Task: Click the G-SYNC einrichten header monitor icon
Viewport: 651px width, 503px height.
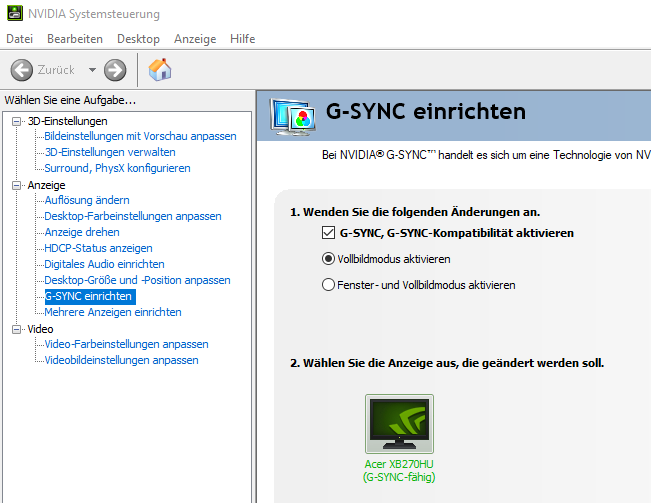Action: 292,117
